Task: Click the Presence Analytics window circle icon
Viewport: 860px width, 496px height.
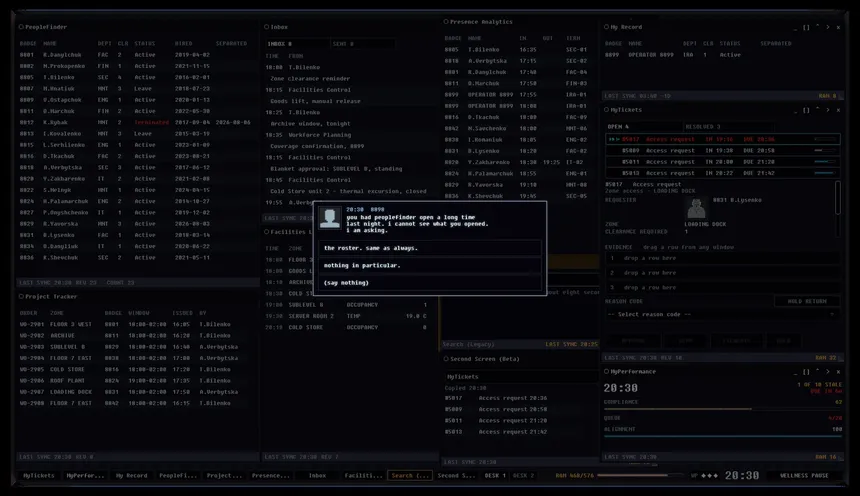Action: coord(446,22)
